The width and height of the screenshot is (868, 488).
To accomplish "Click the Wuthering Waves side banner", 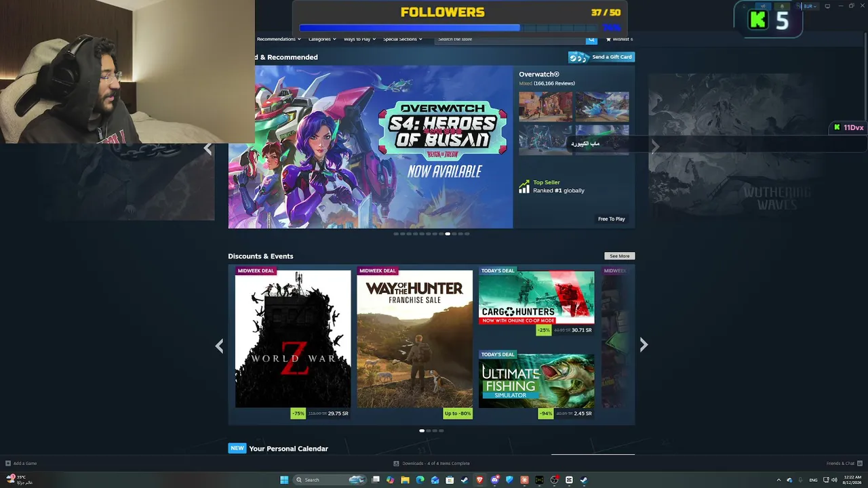I will click(x=729, y=146).
